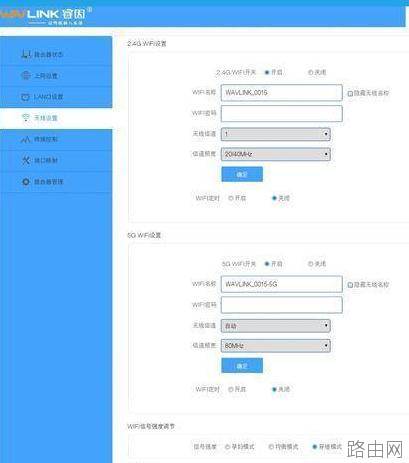Open the router management (路由器管理) gear icon

[x=26, y=181]
